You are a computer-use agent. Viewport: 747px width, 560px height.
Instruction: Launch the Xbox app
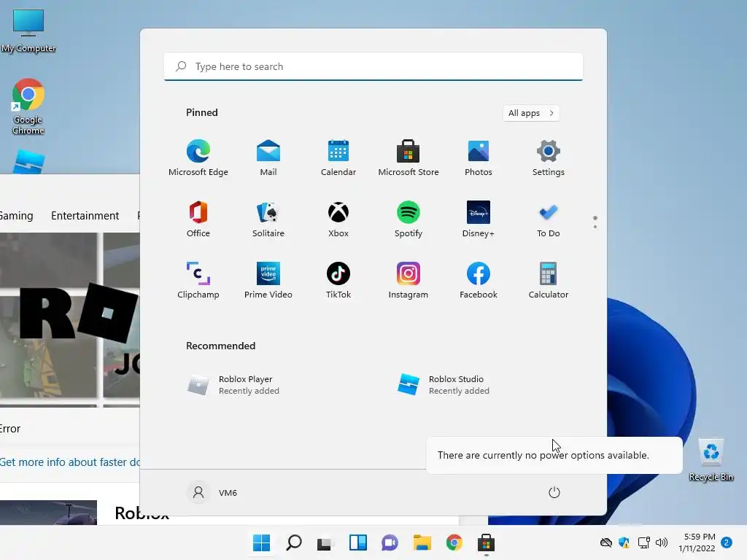tap(338, 219)
